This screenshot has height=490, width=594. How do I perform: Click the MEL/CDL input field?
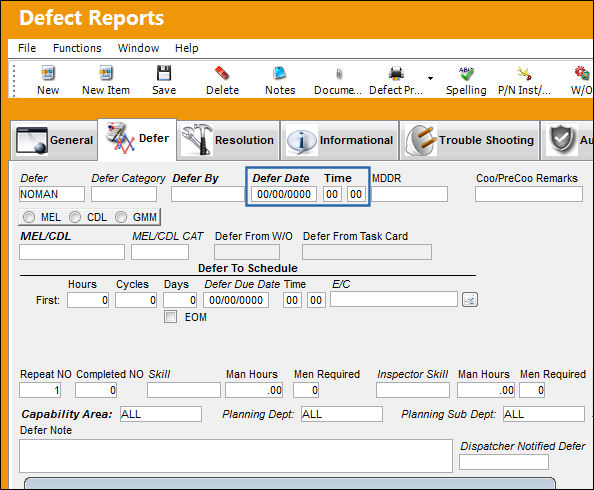(x=72, y=252)
